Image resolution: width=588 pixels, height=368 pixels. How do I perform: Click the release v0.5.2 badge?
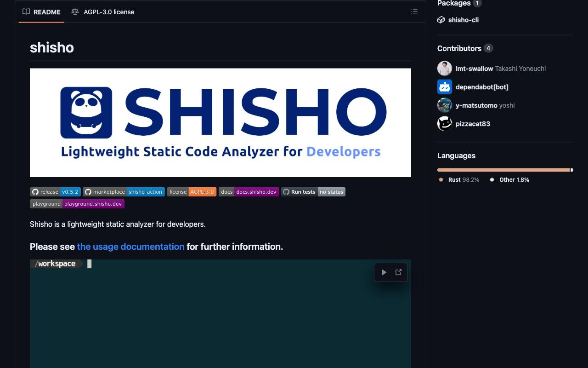(x=55, y=192)
